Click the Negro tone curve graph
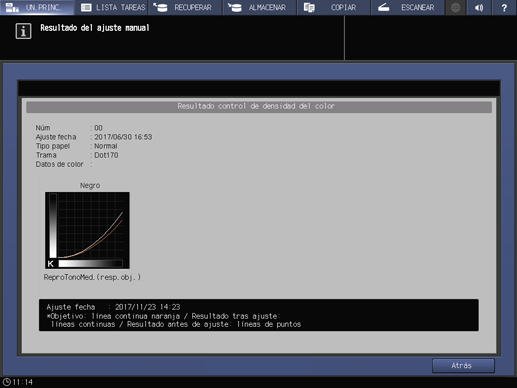517x388 pixels. pos(87,230)
